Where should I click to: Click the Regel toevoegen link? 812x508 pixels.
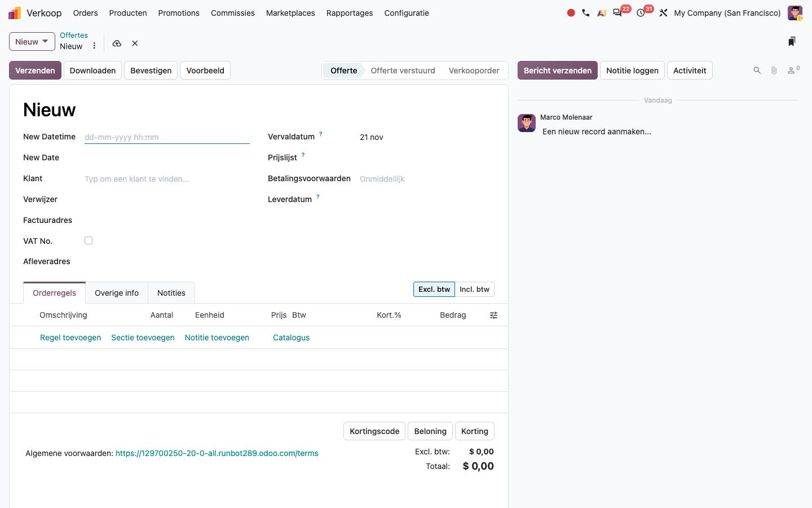(x=70, y=338)
